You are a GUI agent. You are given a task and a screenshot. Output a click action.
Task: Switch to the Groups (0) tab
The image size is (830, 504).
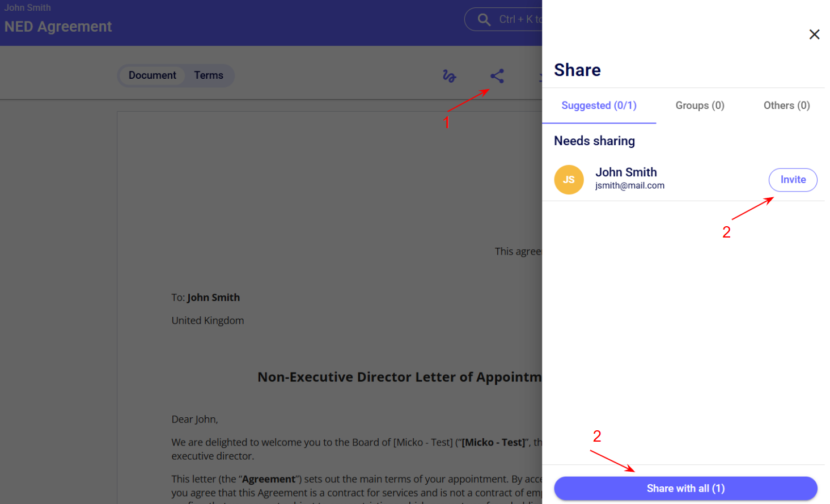[700, 105]
